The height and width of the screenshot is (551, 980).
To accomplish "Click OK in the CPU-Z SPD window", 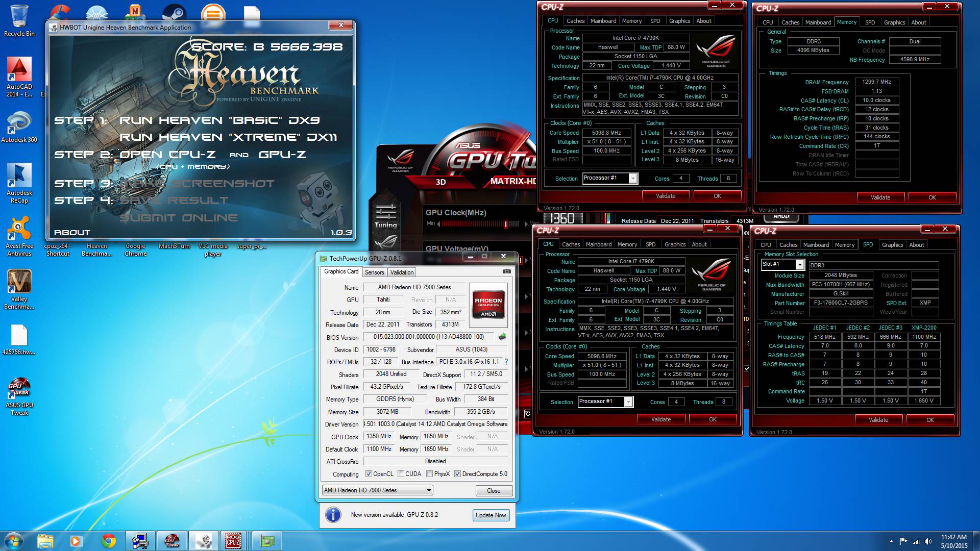I will pyautogui.click(x=930, y=420).
